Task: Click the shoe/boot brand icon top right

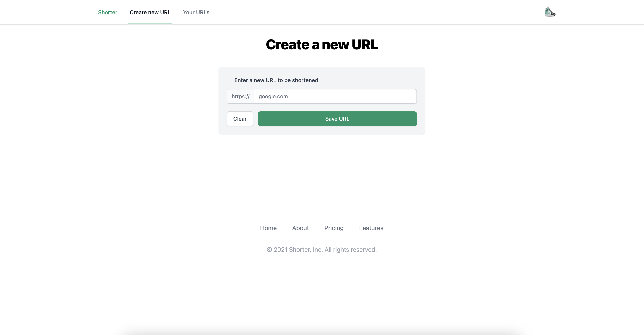Action: tap(550, 12)
